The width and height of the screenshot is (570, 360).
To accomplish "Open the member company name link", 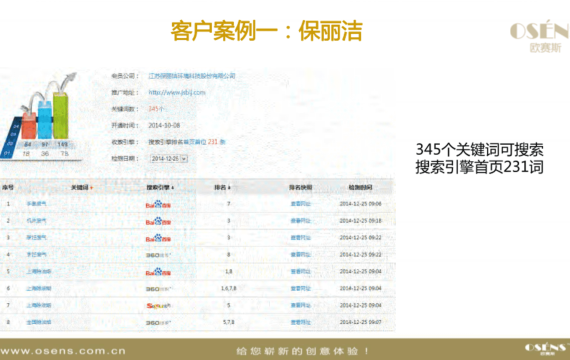I will [x=192, y=76].
